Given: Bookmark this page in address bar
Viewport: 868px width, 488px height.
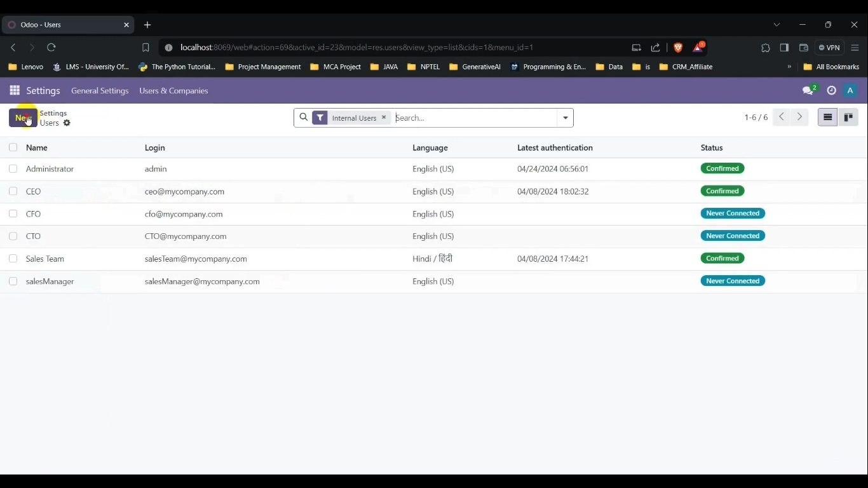Looking at the screenshot, I should click(x=146, y=48).
